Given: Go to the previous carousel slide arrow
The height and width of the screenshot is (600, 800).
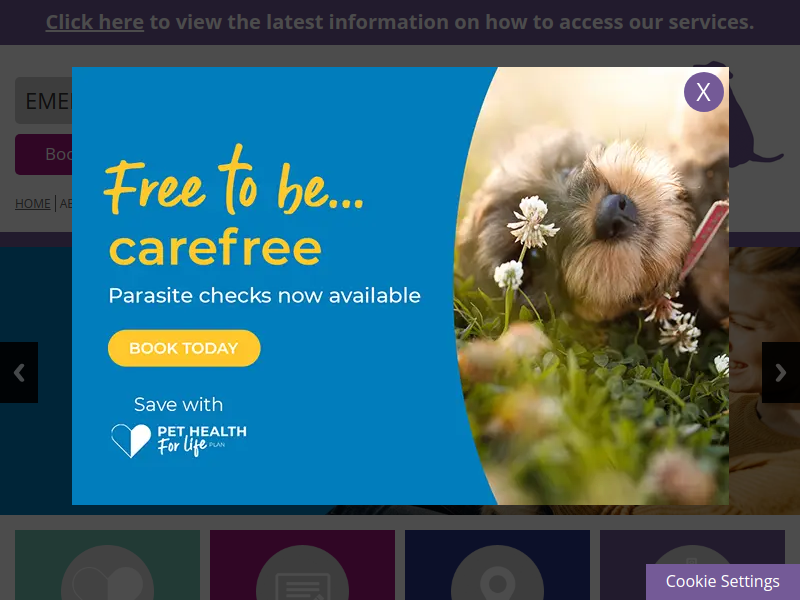Looking at the screenshot, I should (19, 372).
